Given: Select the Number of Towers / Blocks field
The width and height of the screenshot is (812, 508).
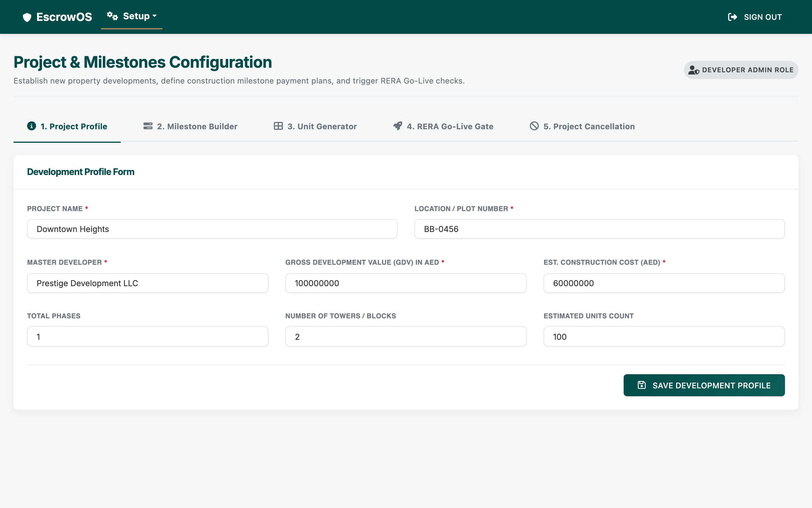Looking at the screenshot, I should coord(406,337).
